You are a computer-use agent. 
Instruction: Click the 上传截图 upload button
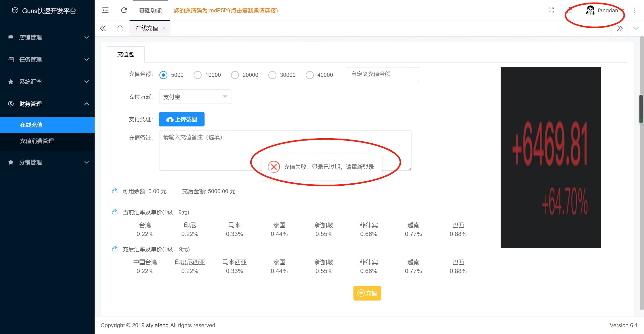[x=182, y=119]
